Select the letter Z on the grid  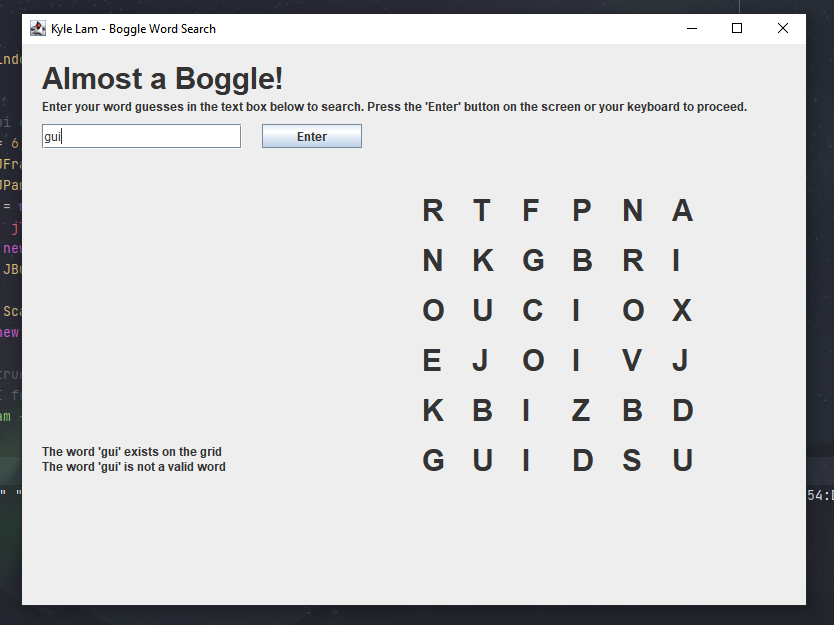pyautogui.click(x=581, y=410)
